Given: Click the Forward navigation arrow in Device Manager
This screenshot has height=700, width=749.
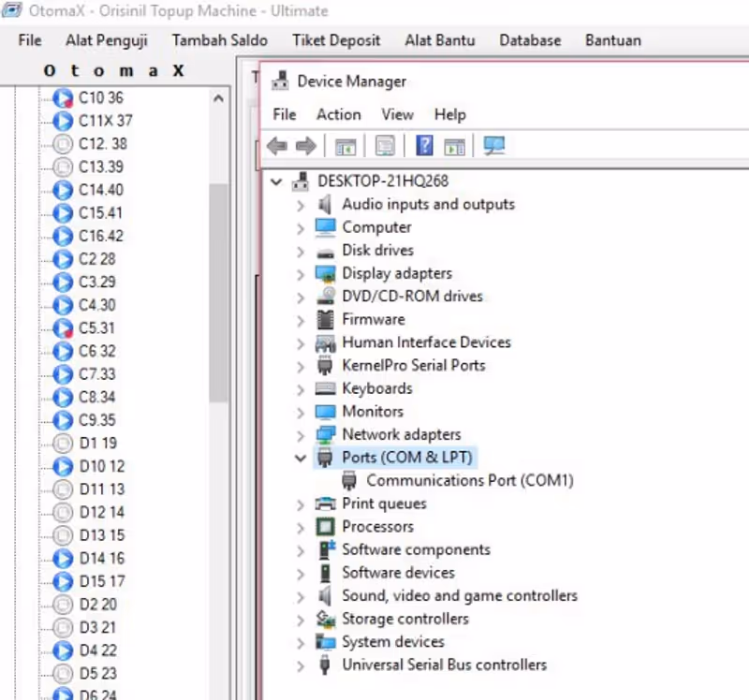Looking at the screenshot, I should pyautogui.click(x=305, y=145).
